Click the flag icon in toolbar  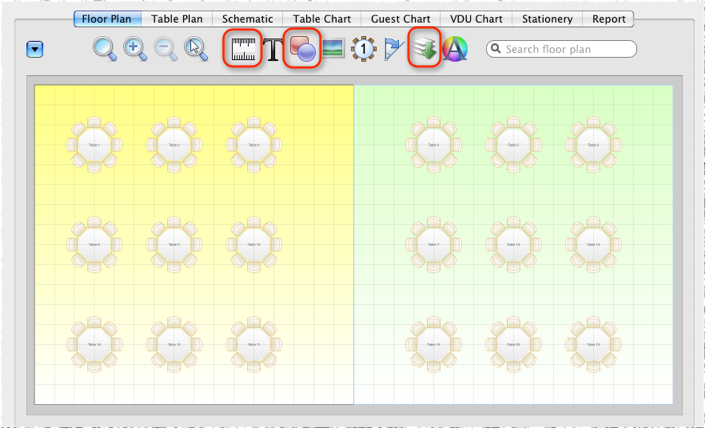(393, 50)
